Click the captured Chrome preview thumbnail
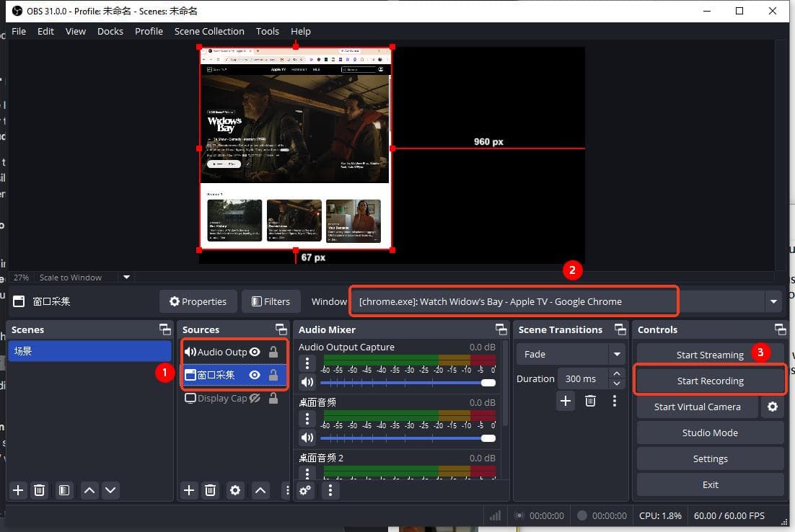795x532 pixels. [296, 148]
